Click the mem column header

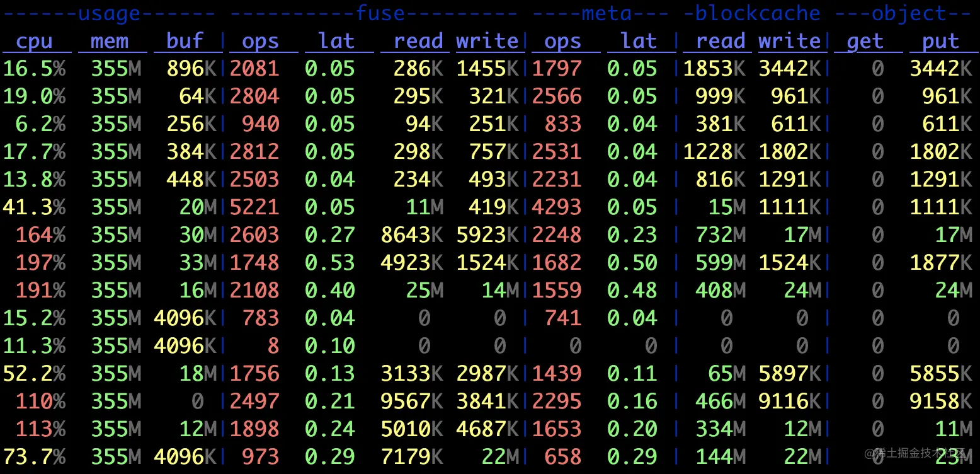(x=110, y=42)
